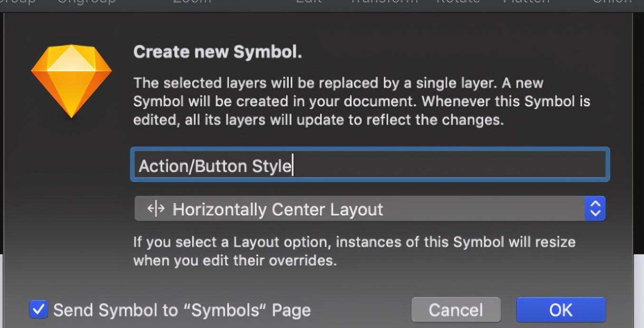Click the Sketch diamond logo icon

point(71,81)
